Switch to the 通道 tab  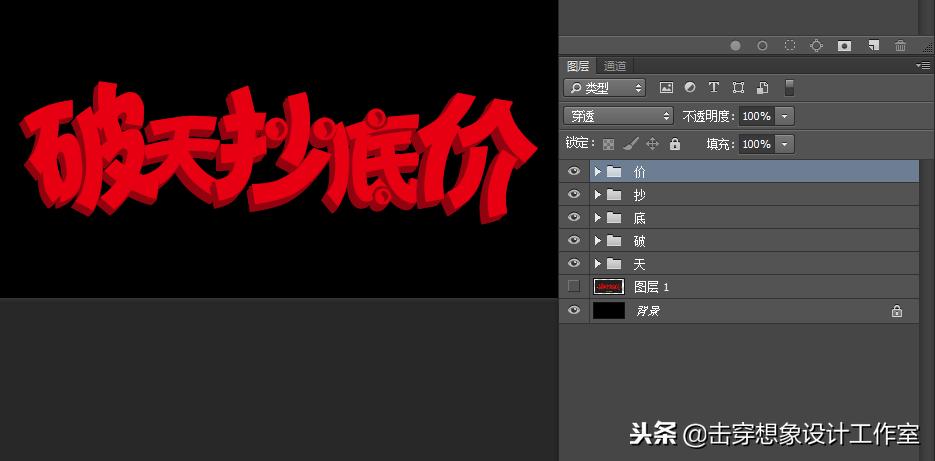615,66
